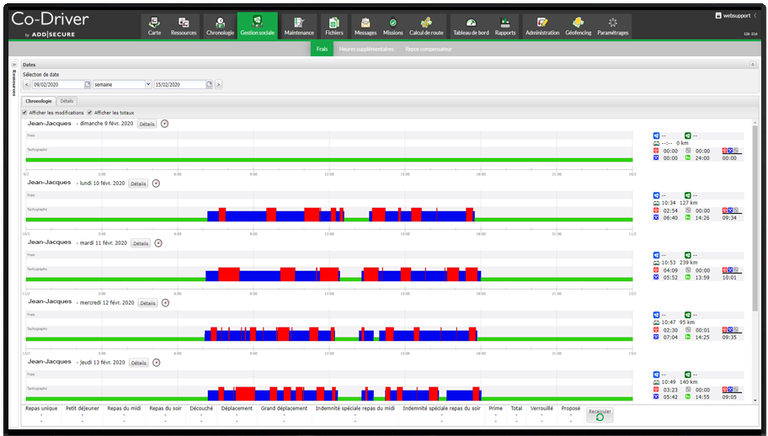Click the websupport user account
Viewport: 768px width, 436px height.
(x=733, y=16)
